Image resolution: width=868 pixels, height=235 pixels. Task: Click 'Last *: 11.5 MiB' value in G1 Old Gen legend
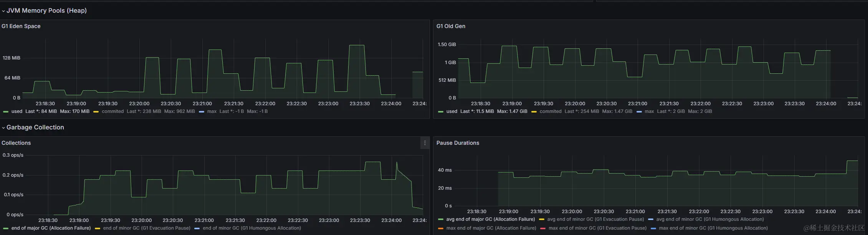pos(477,111)
